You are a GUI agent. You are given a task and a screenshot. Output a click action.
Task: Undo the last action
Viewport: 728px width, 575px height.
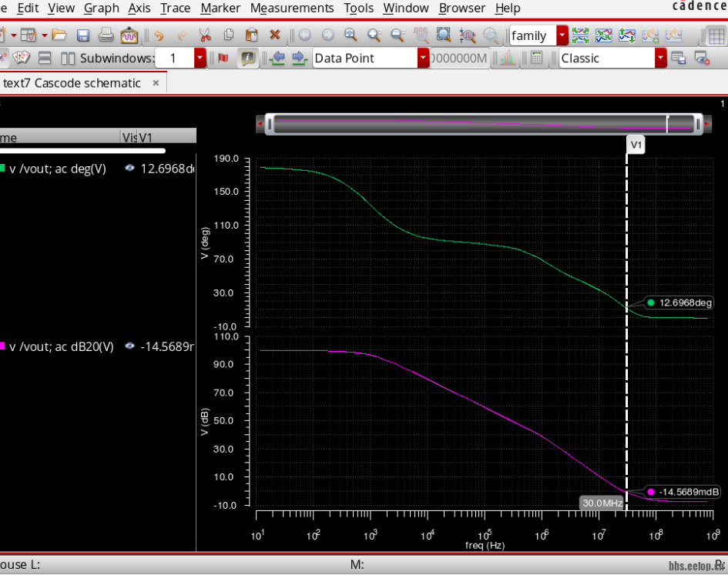click(159, 35)
